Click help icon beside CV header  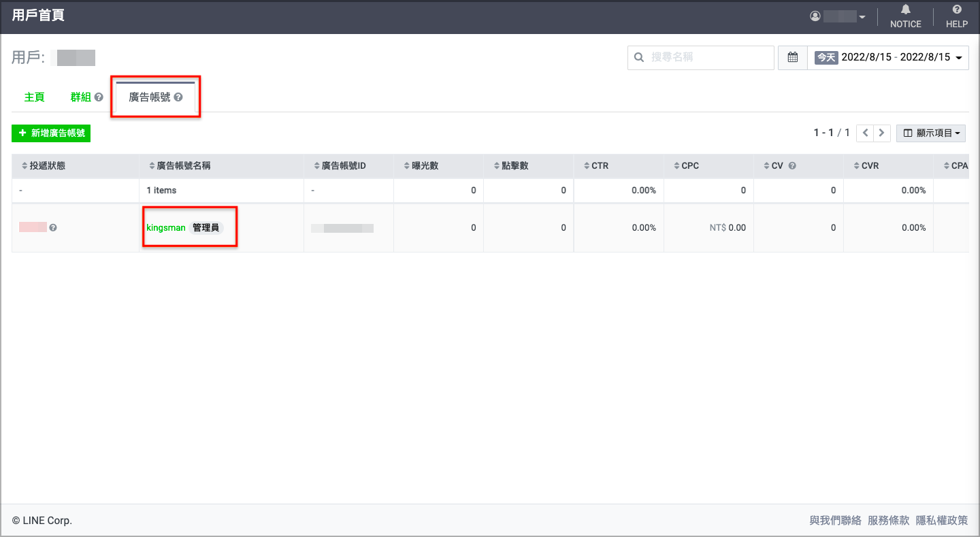(x=792, y=166)
